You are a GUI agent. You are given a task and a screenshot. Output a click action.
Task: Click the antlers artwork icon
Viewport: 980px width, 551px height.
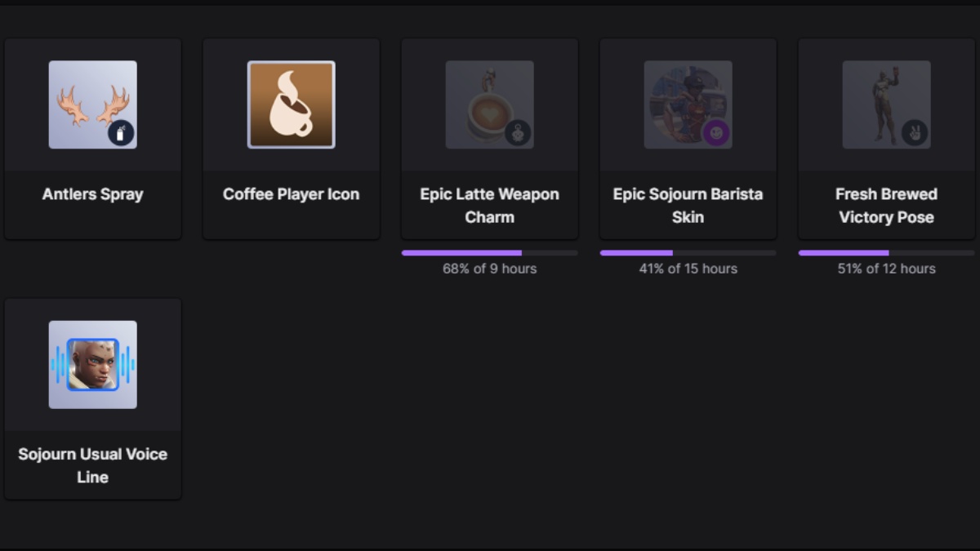92,103
